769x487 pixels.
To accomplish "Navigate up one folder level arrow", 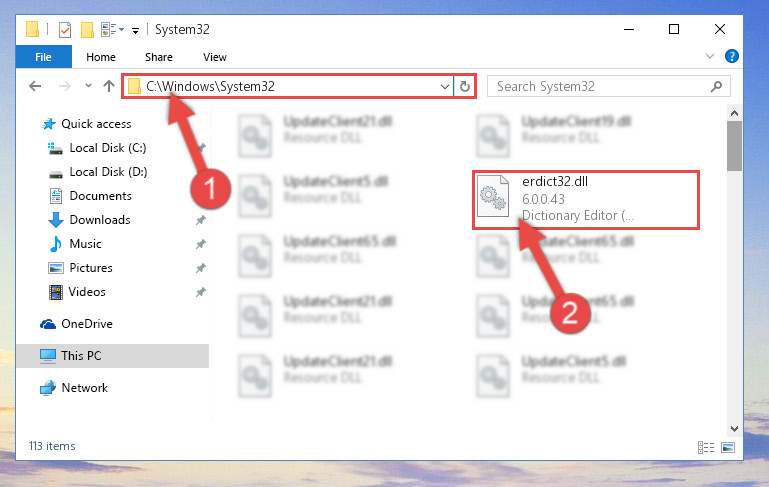I will (109, 86).
